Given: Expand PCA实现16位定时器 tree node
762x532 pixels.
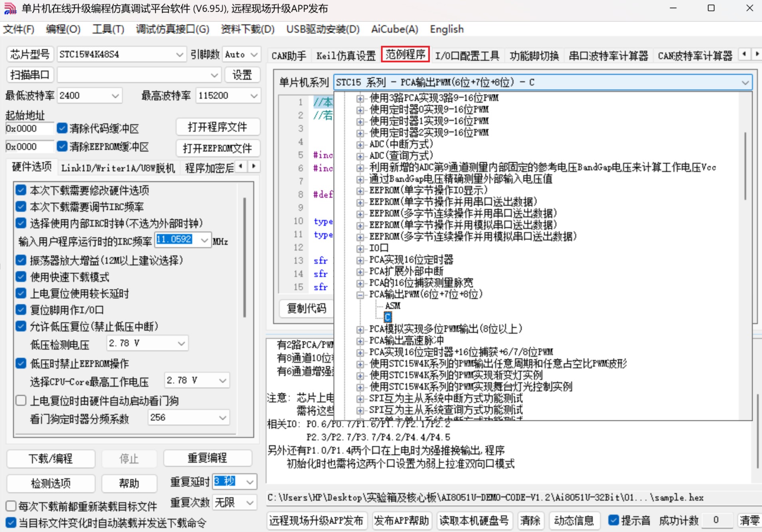Looking at the screenshot, I should point(360,260).
